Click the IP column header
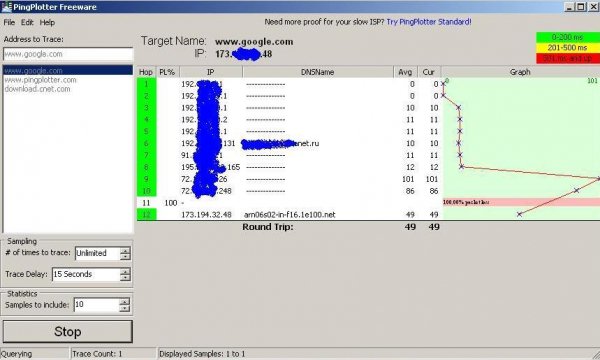Screen dimensions: 600x360 [x=210, y=72]
